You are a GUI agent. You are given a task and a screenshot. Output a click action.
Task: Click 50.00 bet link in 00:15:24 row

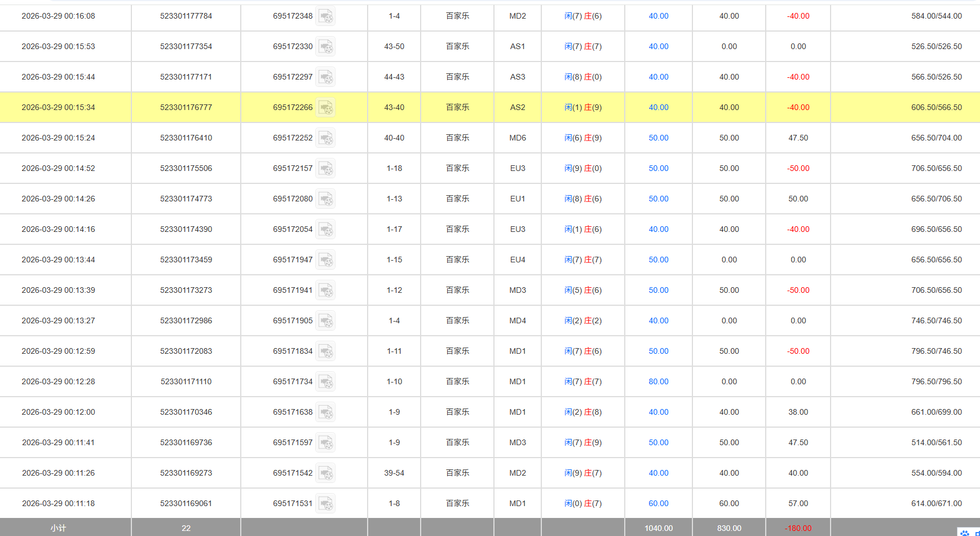[658, 138]
